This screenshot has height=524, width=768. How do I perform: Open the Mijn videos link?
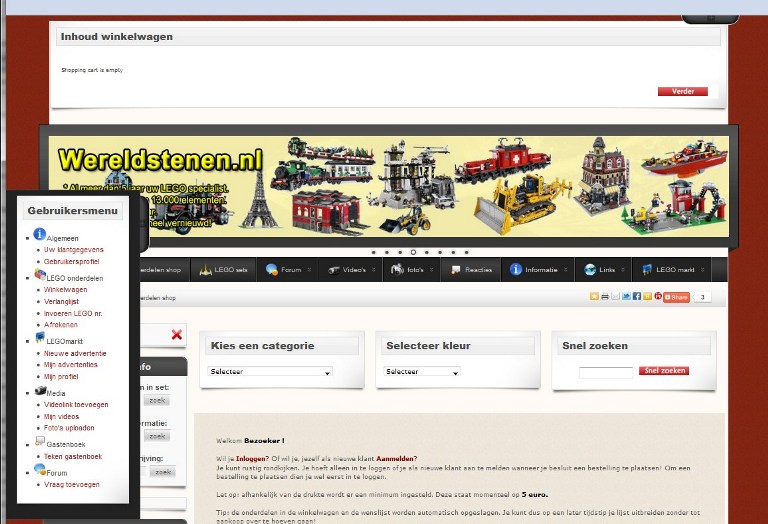pyautogui.click(x=61, y=417)
